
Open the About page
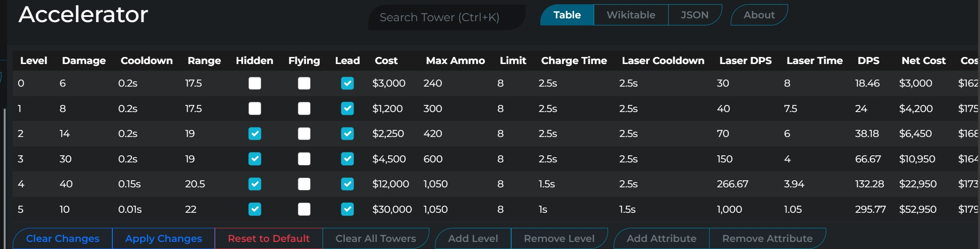759,15
